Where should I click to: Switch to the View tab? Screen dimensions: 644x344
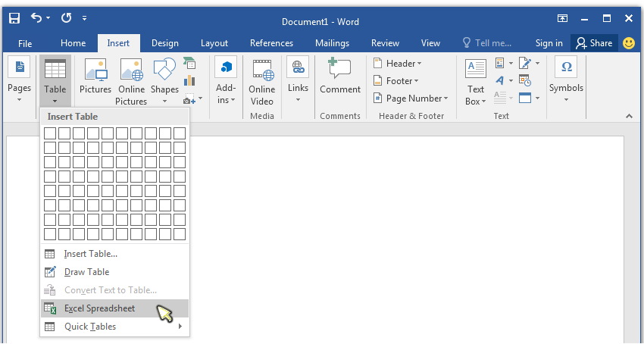tap(430, 43)
